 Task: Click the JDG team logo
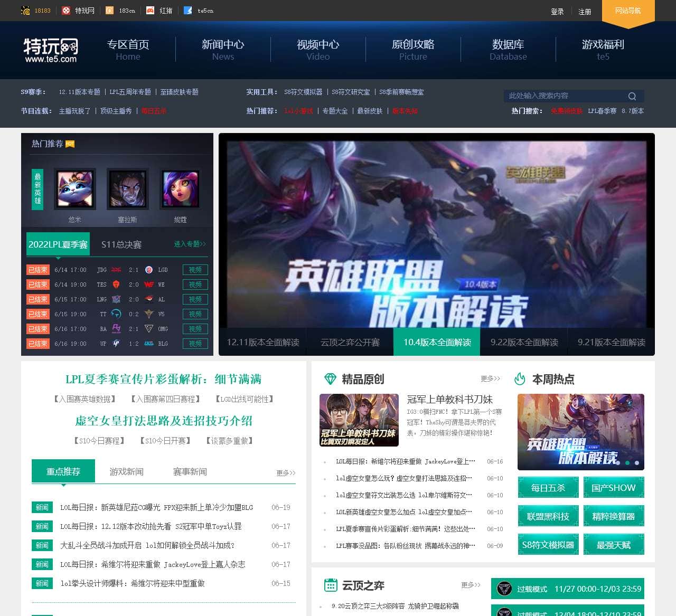(x=116, y=270)
